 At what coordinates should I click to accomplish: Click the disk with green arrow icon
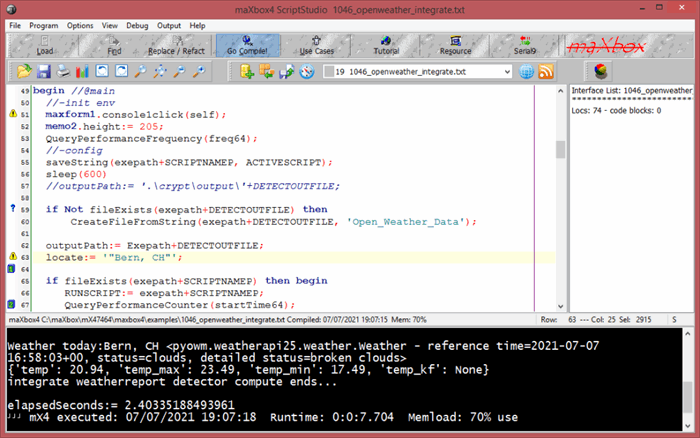[286, 71]
